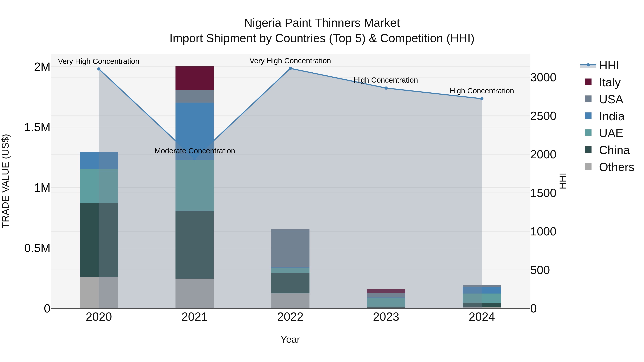Click 'High Concentration' label above 2024

click(x=482, y=91)
